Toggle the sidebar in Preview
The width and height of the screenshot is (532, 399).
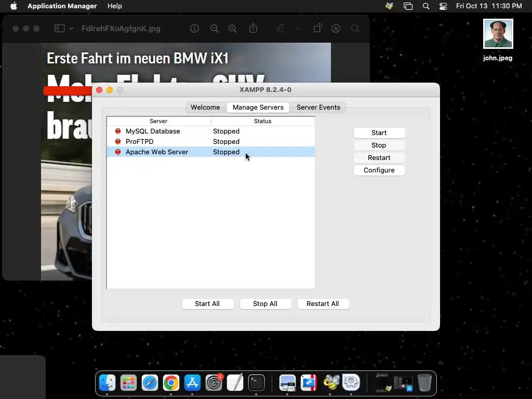click(x=59, y=29)
